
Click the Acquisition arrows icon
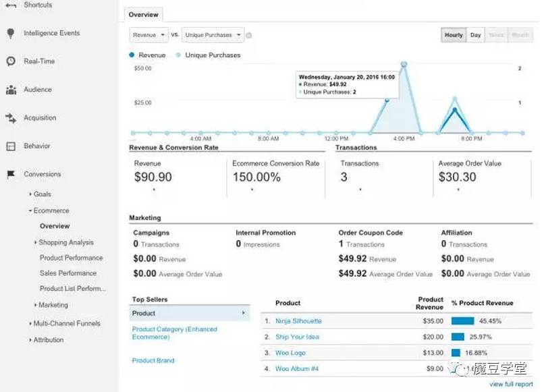point(11,118)
